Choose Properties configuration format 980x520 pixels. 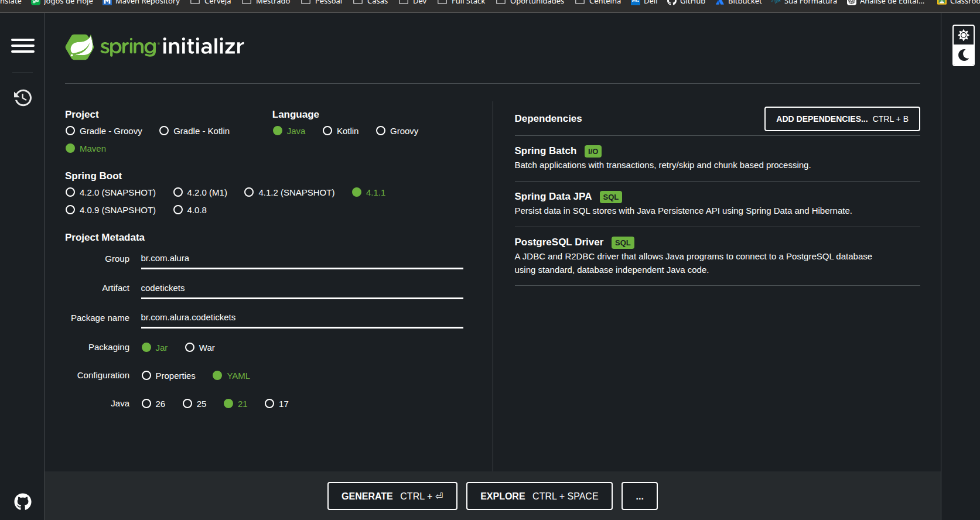click(x=169, y=376)
